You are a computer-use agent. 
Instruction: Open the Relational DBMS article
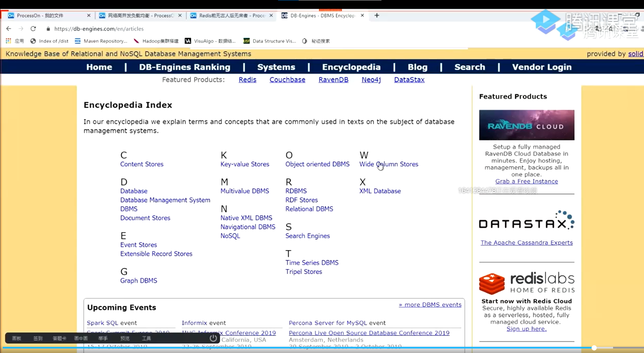309,209
